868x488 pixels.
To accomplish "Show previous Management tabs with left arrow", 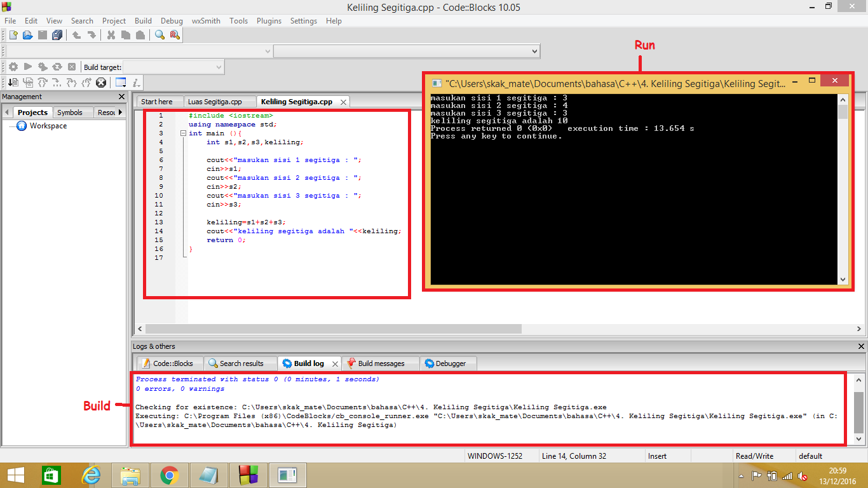I will 7,112.
